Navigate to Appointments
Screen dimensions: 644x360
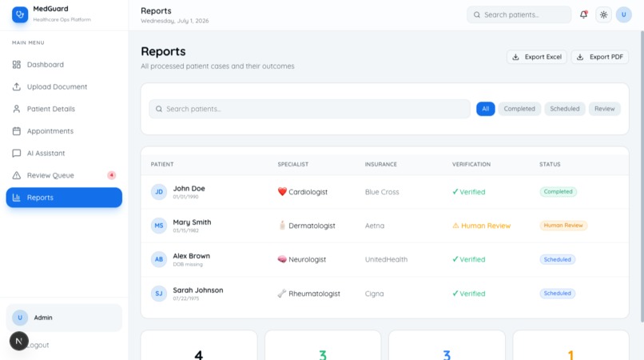64,131
